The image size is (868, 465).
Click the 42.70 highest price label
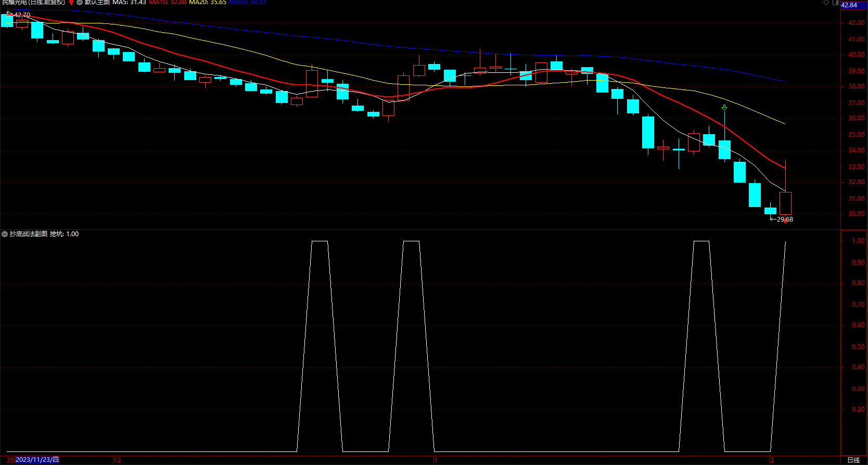22,15
